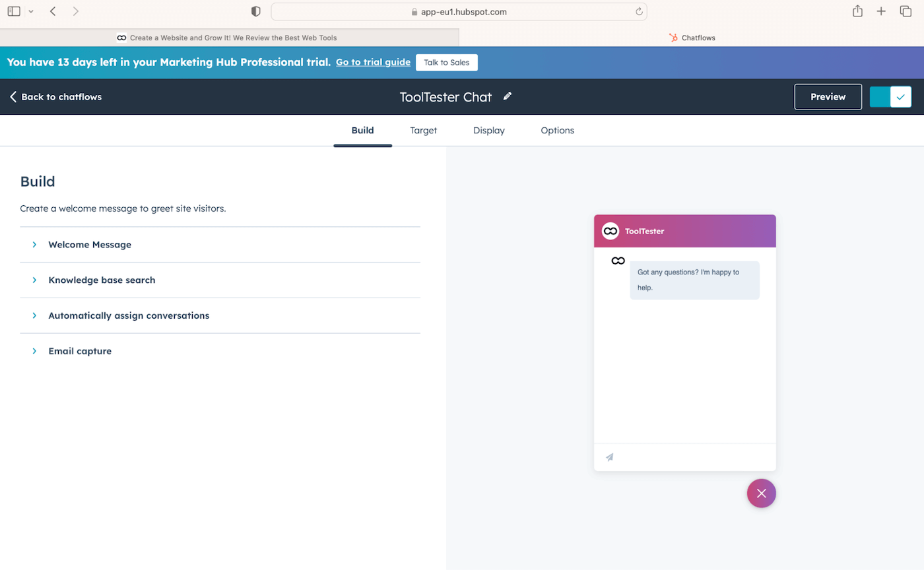This screenshot has width=924, height=570.
Task: Switch to the Chatflows browser tab
Action: point(692,38)
